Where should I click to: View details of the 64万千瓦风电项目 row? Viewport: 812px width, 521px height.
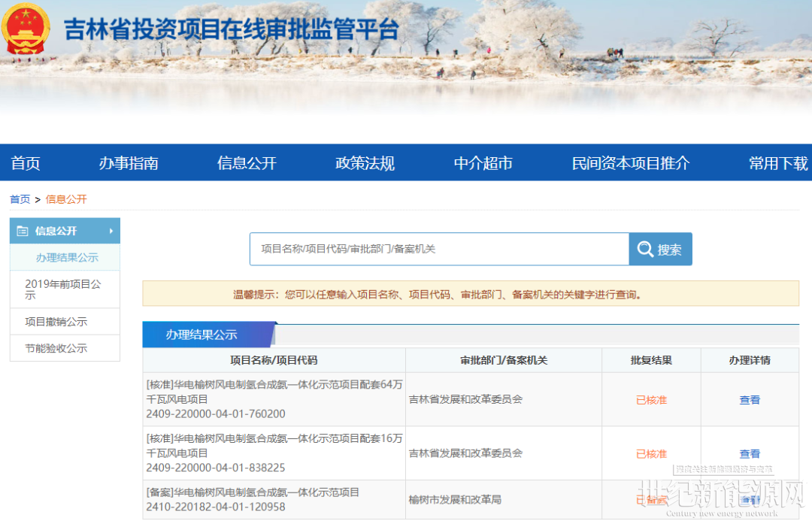[750, 400]
